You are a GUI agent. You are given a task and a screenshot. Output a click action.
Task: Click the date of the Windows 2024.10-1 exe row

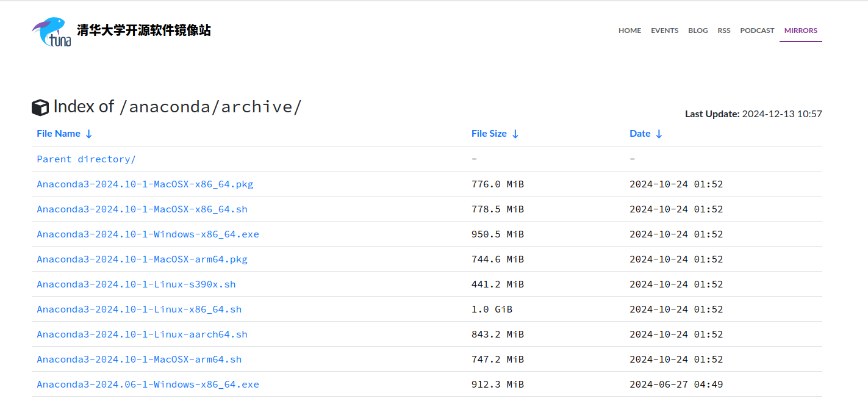click(676, 234)
